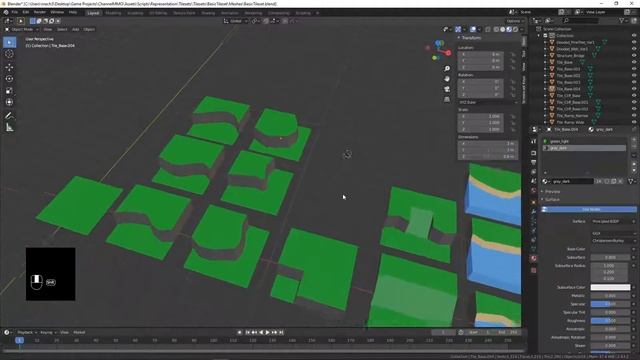
Task: Hide Tile_Base.004 with its eye icon
Action: coord(634,89)
